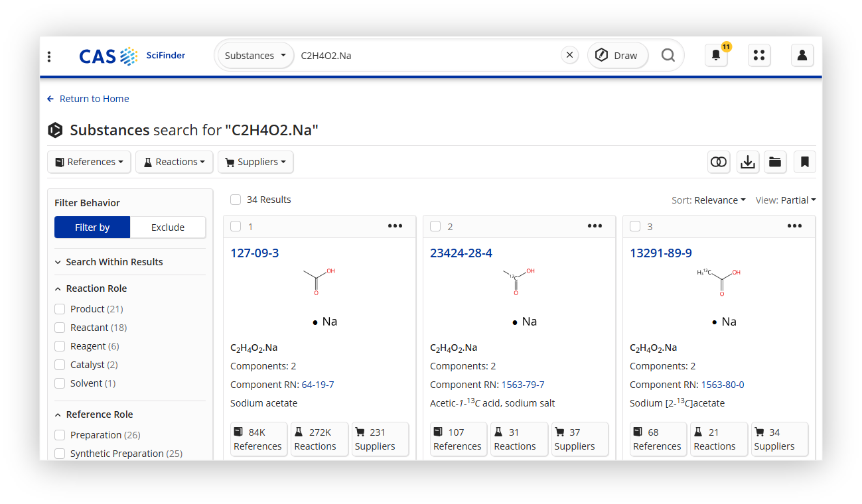Click the sodium acetate structure image
The height and width of the screenshot is (504, 862).
tap(319, 298)
